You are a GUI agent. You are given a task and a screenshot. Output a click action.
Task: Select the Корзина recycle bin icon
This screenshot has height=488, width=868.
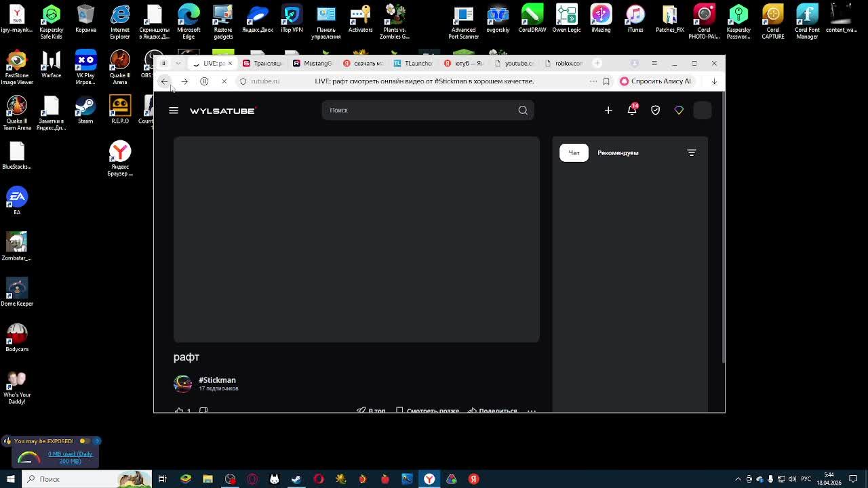[85, 19]
